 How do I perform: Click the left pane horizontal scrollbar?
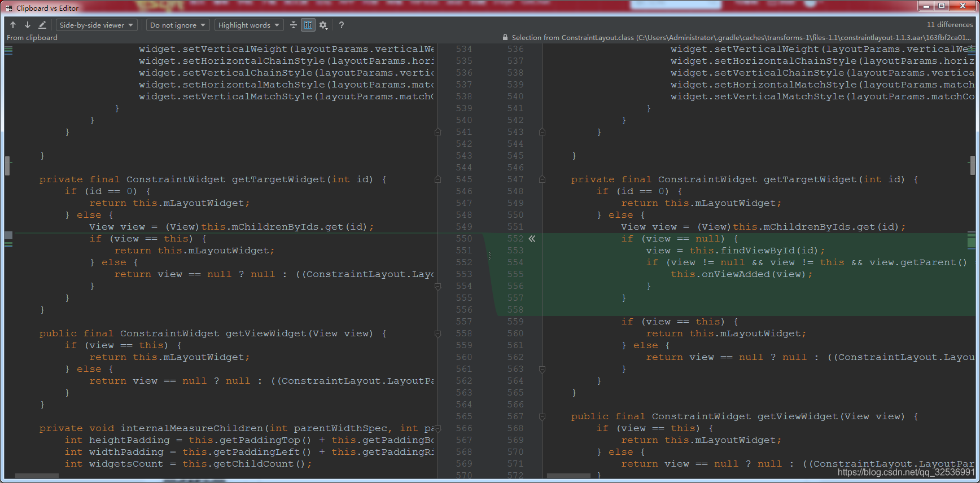click(x=37, y=476)
